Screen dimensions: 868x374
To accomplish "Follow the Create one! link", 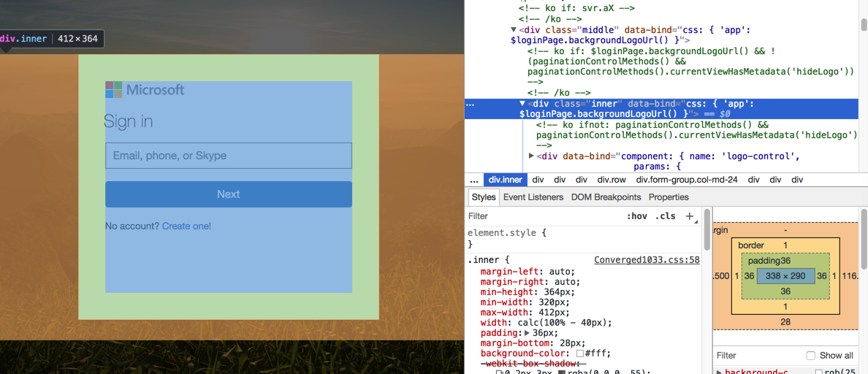I will [186, 226].
